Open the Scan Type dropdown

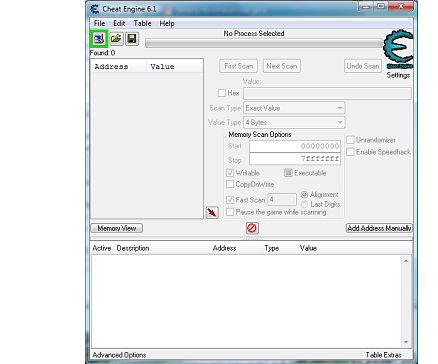point(294,108)
